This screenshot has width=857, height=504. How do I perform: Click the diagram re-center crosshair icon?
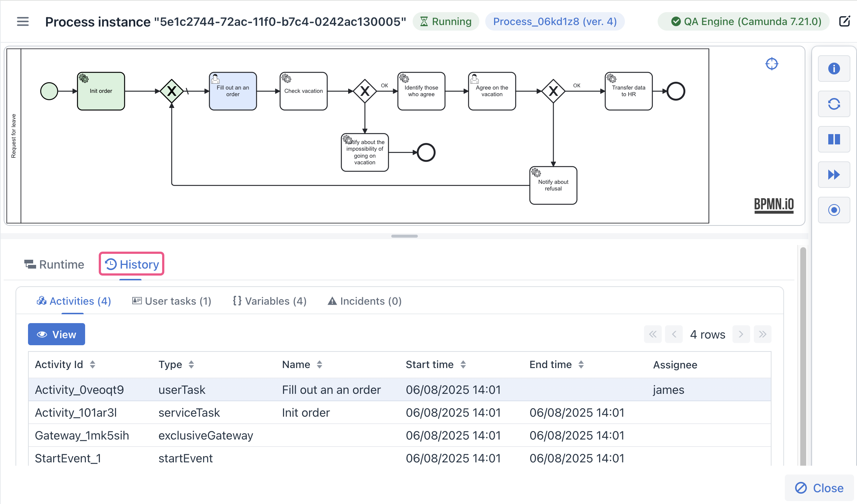coord(772,64)
